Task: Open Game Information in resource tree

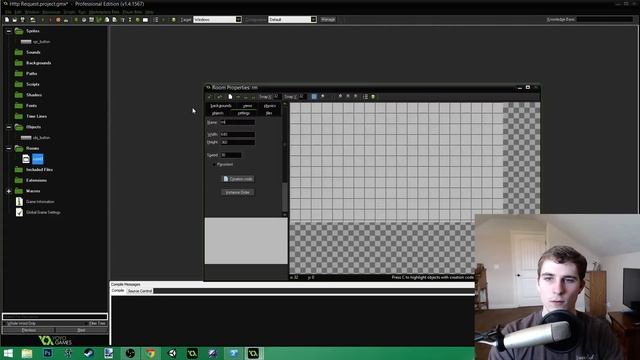Action: [40, 202]
